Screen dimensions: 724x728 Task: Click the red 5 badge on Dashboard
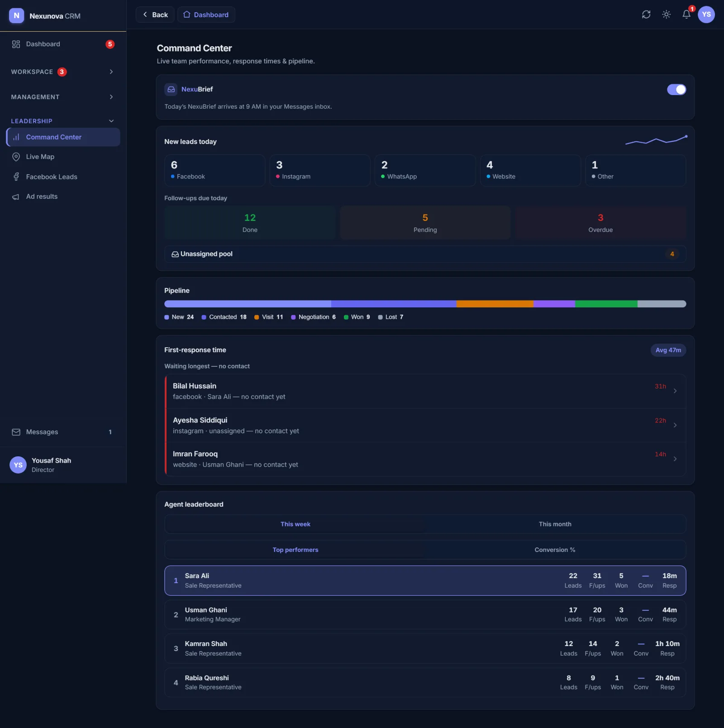click(x=110, y=44)
